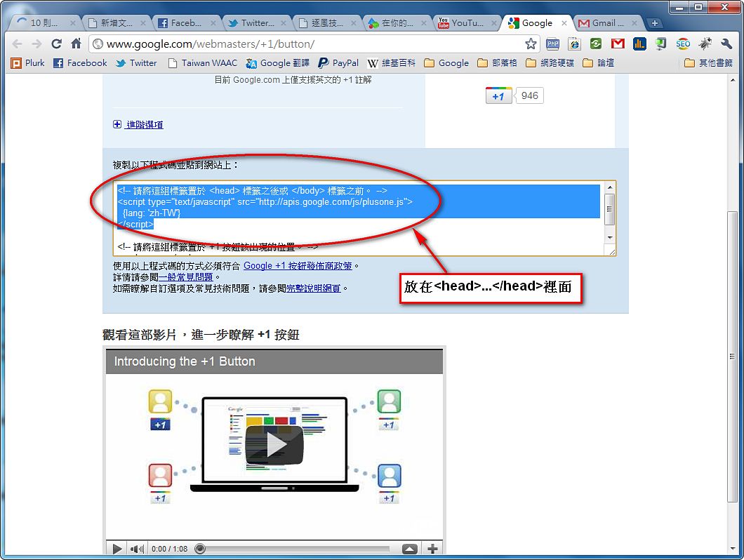Expand the 部落格 bookmarks folder

click(x=497, y=63)
